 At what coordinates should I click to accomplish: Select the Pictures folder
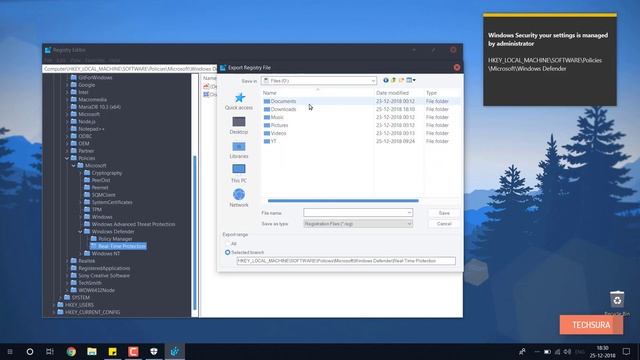[x=276, y=125]
